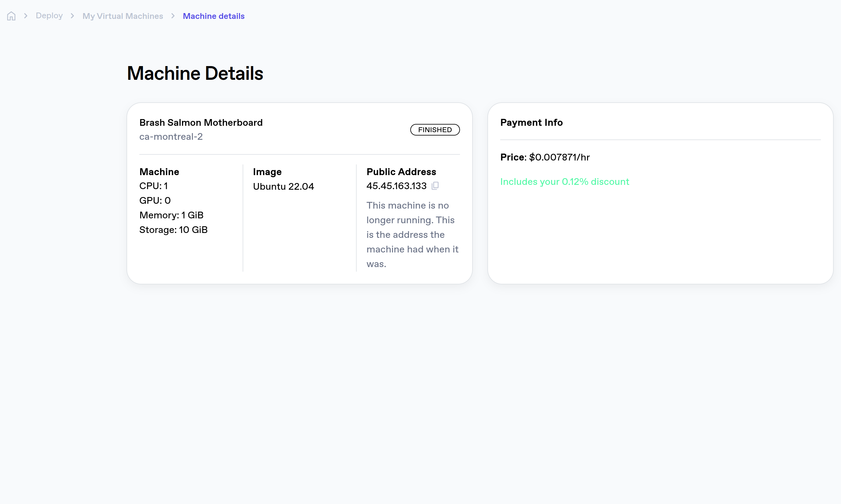This screenshot has width=841, height=504.
Task: Click the Storage: 10 GiB line
Action: pos(173,230)
